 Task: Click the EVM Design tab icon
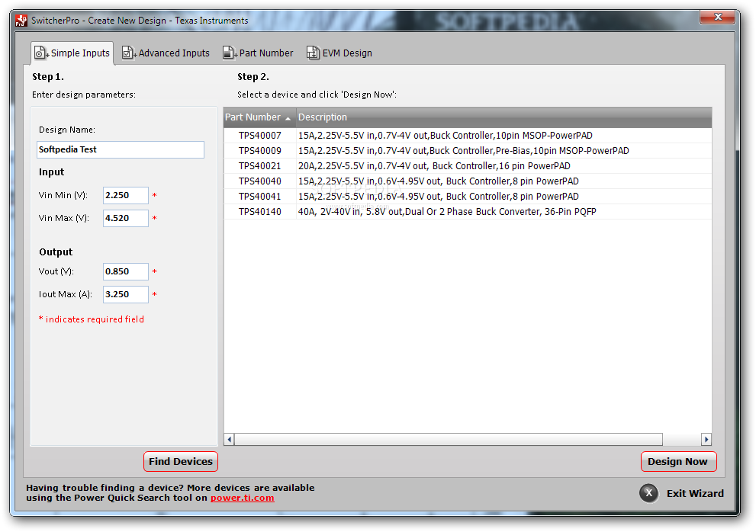pyautogui.click(x=313, y=53)
